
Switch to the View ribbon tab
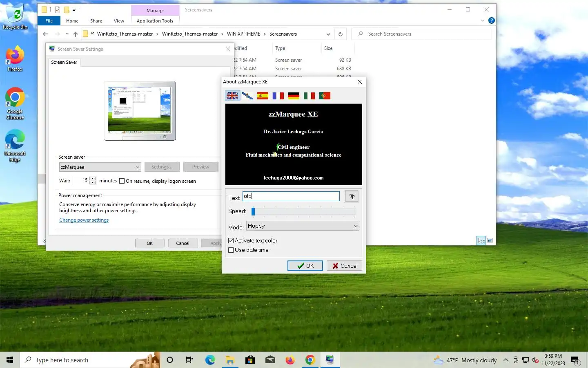[119, 21]
